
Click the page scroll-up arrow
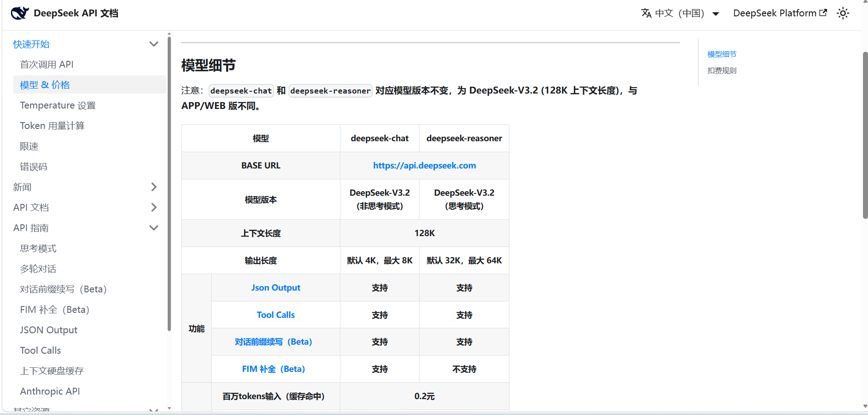coord(865,2)
